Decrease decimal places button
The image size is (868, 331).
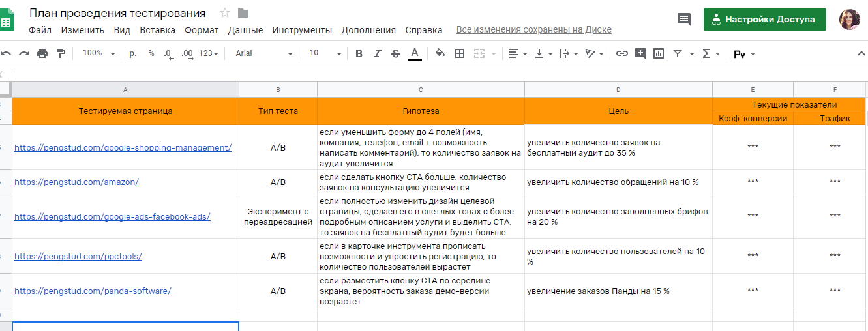click(168, 53)
